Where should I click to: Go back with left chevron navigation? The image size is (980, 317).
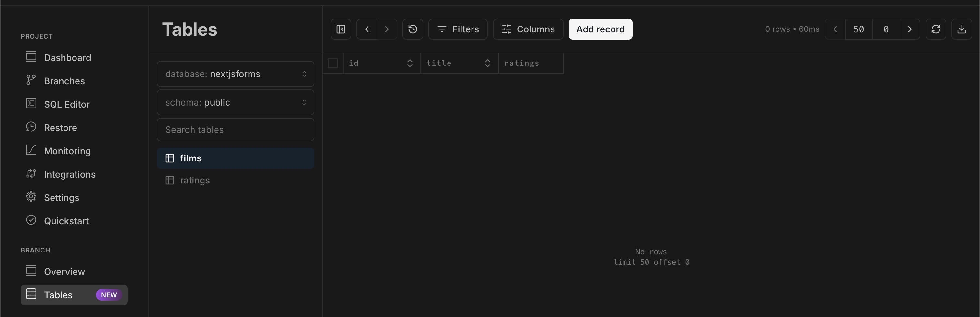click(x=367, y=29)
